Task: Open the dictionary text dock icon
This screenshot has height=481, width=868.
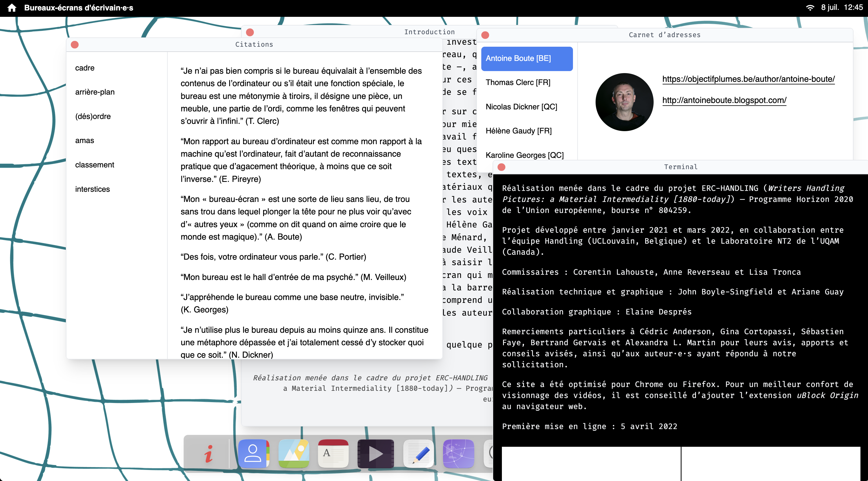Action: (333, 454)
